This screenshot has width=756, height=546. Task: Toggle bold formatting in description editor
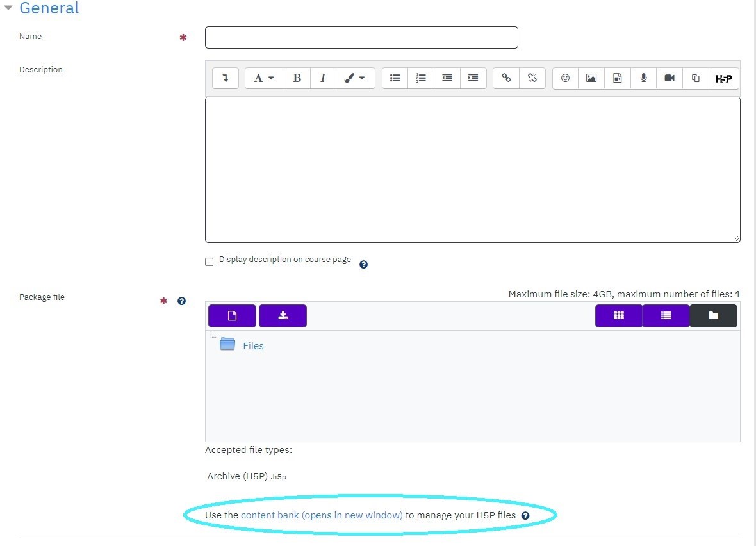coord(297,78)
